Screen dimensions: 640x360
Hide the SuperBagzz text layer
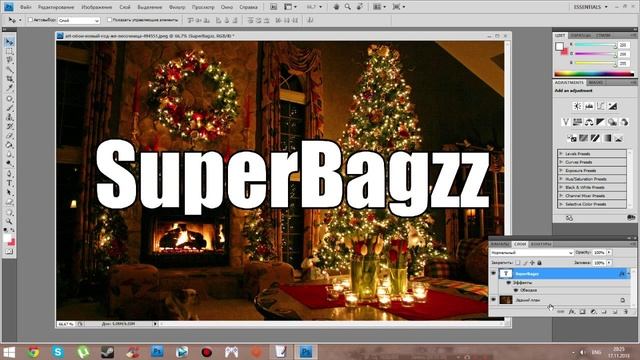(x=493, y=273)
